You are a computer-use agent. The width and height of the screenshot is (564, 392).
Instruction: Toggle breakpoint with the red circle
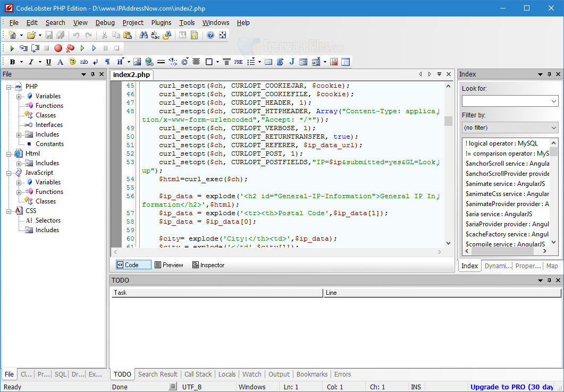click(x=58, y=48)
